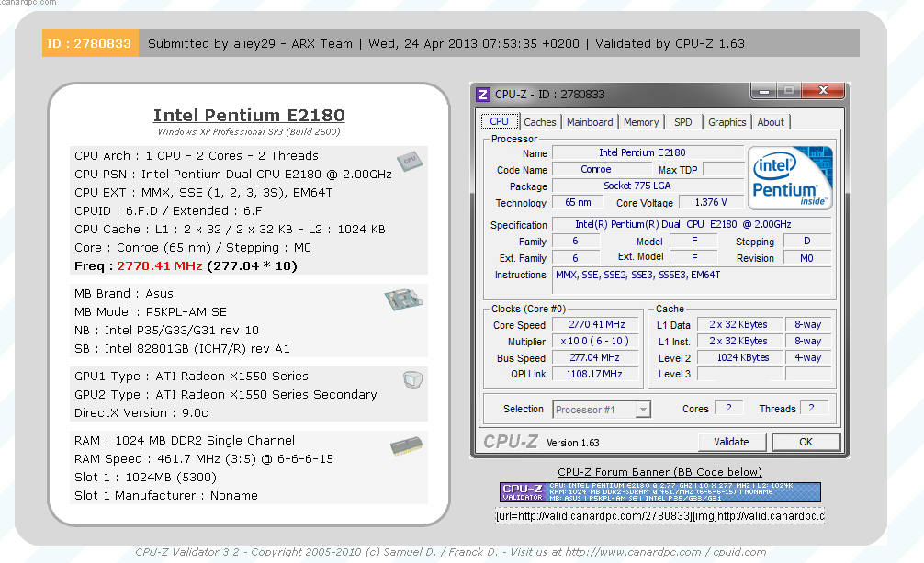
Task: Open the About tab
Action: coord(771,122)
